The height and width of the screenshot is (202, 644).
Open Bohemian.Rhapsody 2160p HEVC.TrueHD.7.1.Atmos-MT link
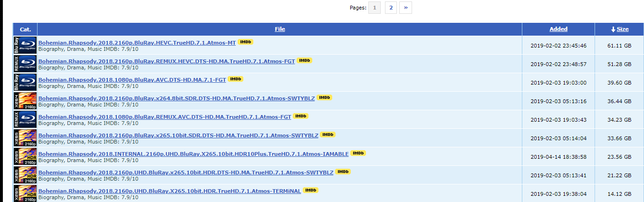pos(137,43)
